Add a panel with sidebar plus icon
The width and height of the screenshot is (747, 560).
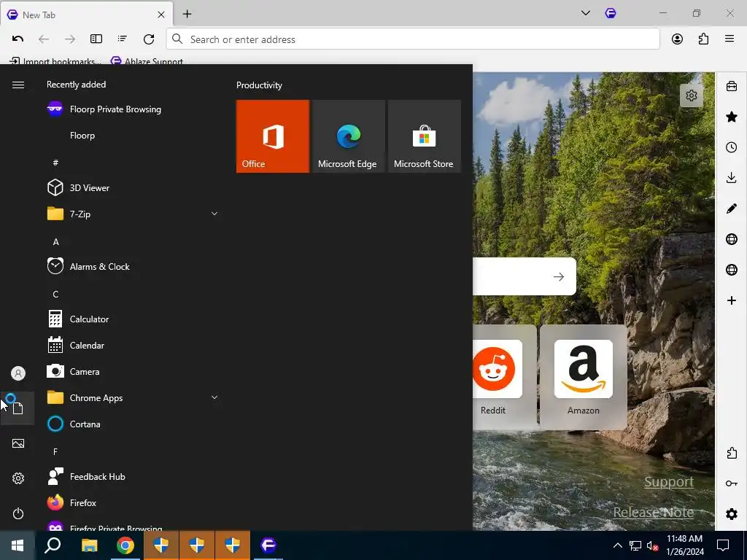732,300
